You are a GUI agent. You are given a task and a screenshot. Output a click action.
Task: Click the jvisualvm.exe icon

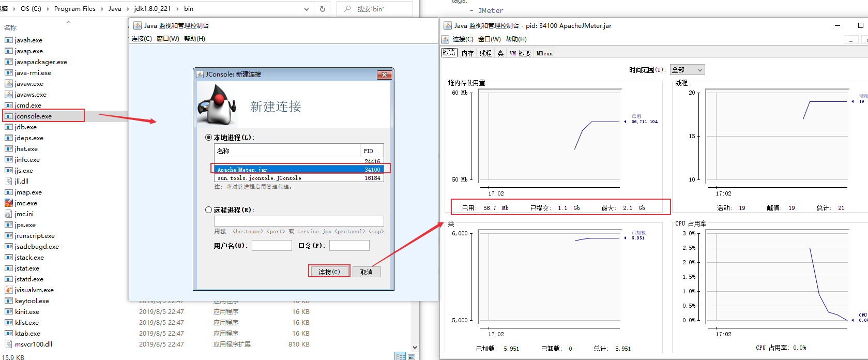click(9, 290)
